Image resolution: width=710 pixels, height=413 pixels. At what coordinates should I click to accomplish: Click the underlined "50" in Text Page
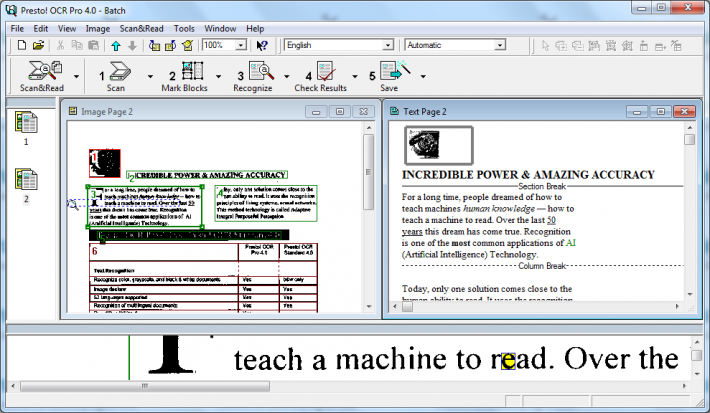click(551, 220)
